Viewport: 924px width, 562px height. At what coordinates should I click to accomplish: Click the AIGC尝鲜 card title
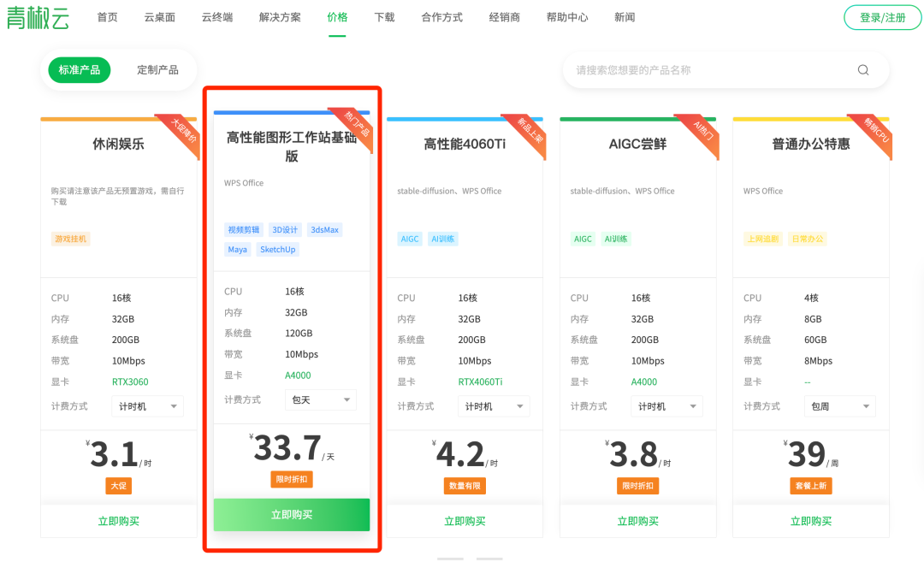[637, 144]
